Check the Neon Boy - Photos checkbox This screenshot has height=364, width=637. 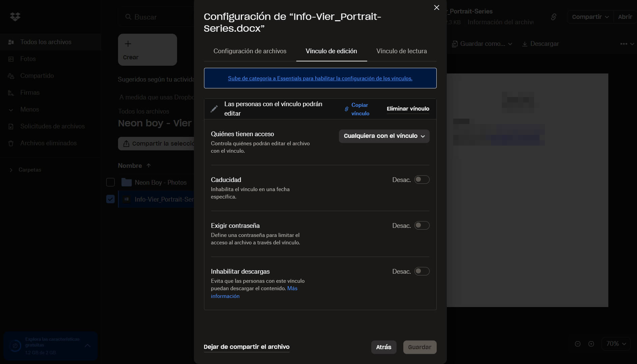[110, 182]
